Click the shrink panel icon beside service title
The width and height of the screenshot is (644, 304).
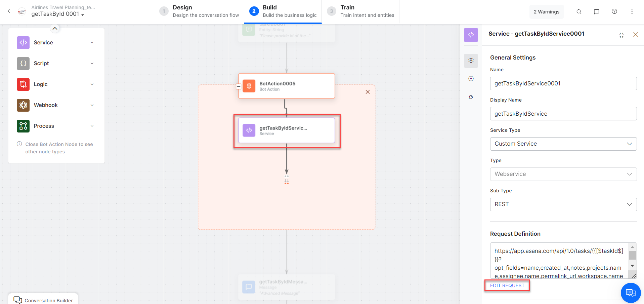click(x=621, y=35)
